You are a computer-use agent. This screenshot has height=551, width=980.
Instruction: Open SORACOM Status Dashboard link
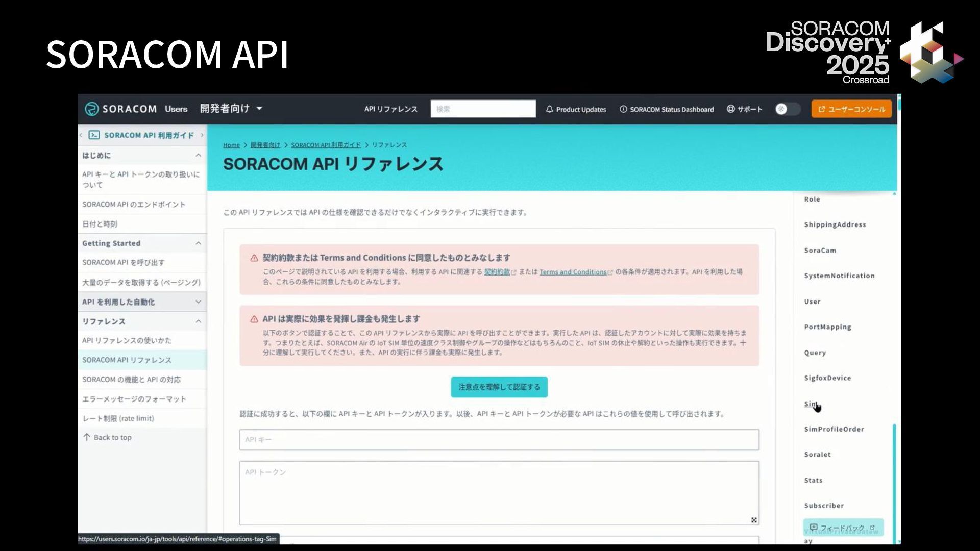coord(667,109)
